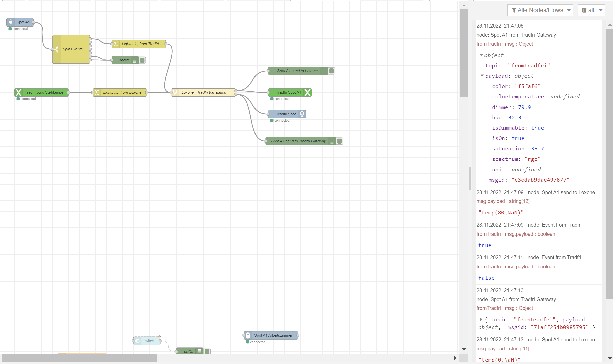Image resolution: width=613 pixels, height=364 pixels.
Task: Click the sidebar resize separator handle
Action: click(x=470, y=178)
